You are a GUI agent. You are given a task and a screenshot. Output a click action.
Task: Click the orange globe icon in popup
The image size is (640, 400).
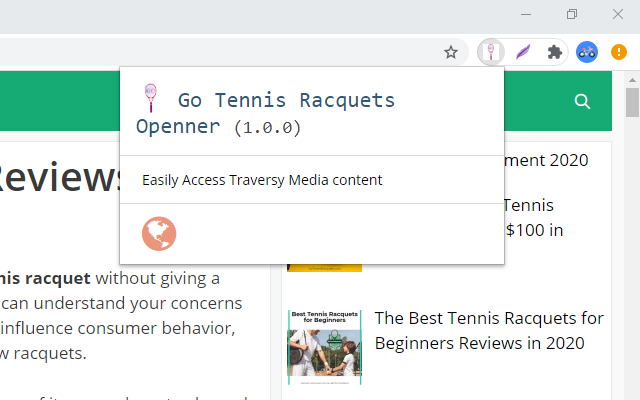(159, 234)
